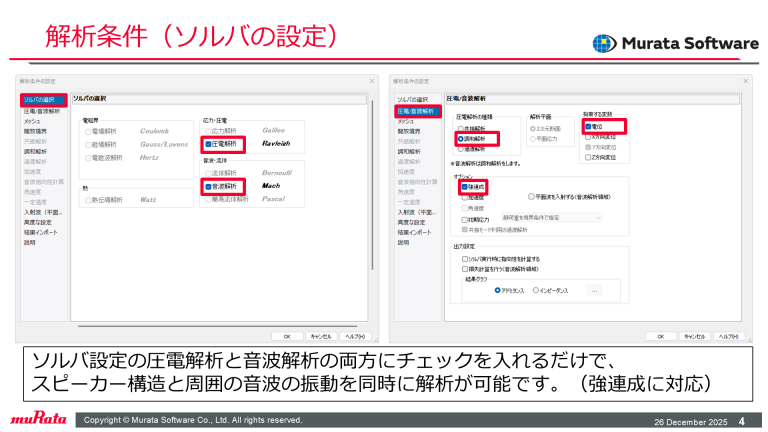
Task: Close the ソルバの選択 dialog with X
Action: click(x=369, y=80)
